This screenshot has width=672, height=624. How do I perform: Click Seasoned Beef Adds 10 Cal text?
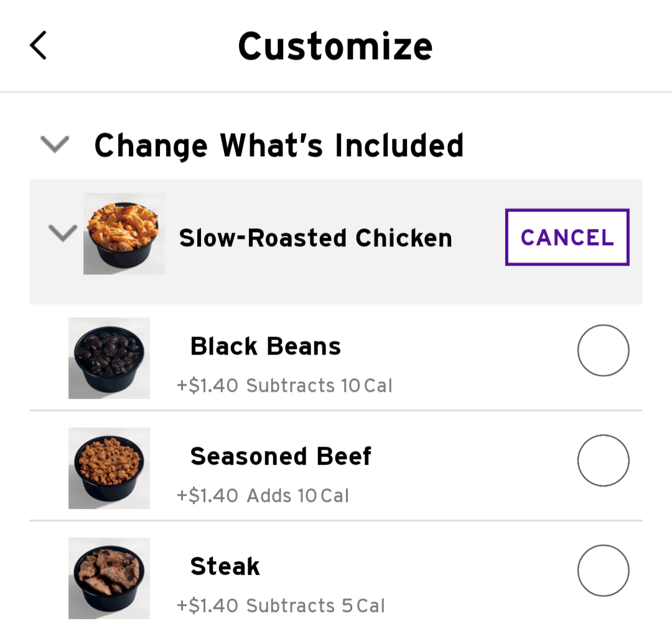(298, 496)
